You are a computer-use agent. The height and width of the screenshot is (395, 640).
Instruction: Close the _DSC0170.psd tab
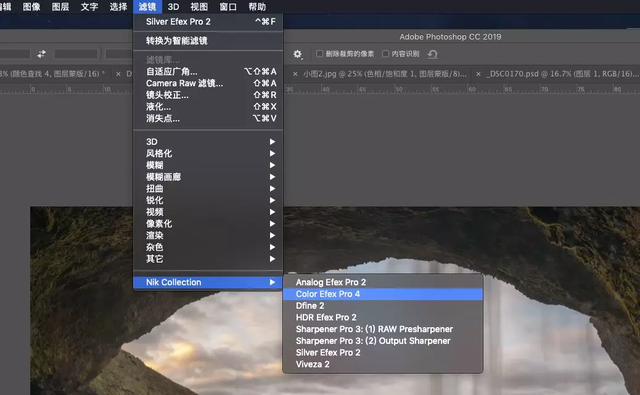click(478, 74)
